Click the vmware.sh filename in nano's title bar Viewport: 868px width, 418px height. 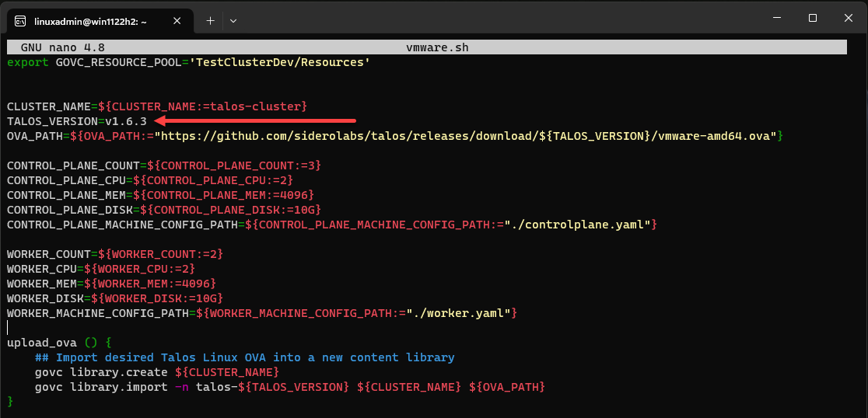(437, 47)
